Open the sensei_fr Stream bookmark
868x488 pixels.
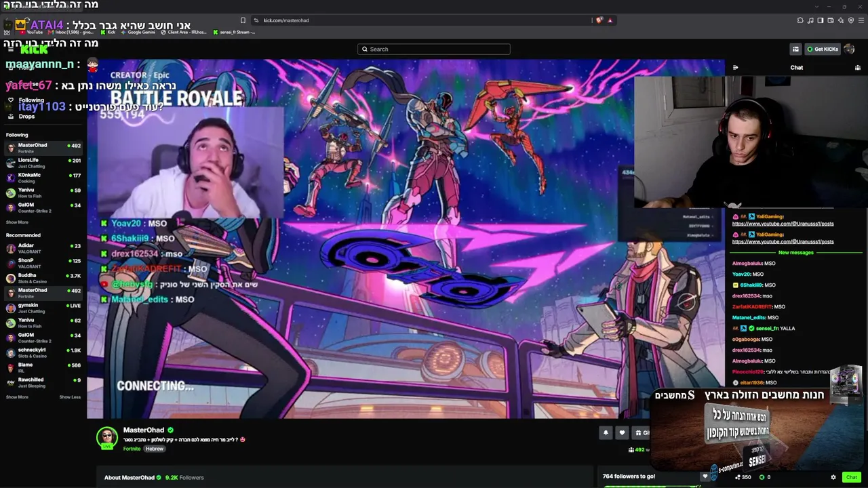click(x=235, y=32)
